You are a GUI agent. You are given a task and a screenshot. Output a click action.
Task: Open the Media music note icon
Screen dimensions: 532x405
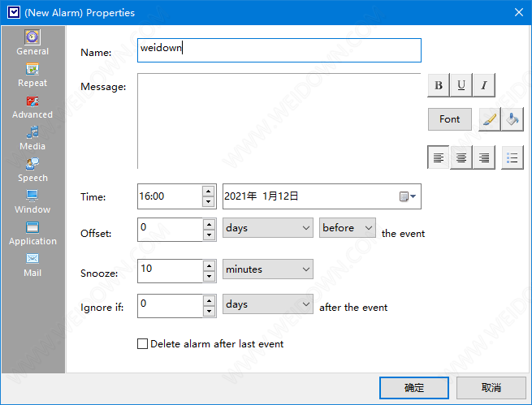coord(32,132)
